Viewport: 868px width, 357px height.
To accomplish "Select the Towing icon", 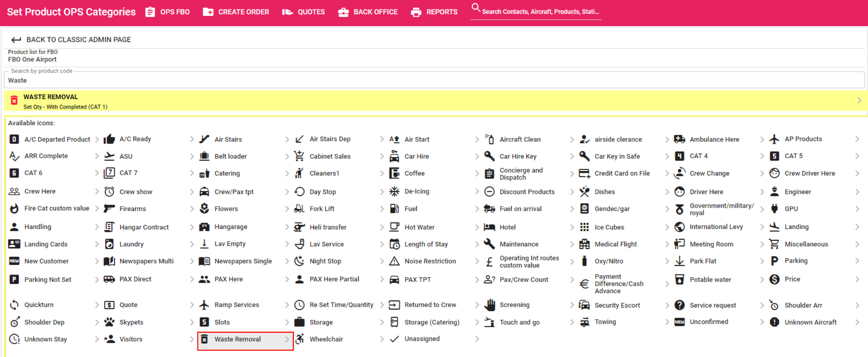I will (x=584, y=322).
